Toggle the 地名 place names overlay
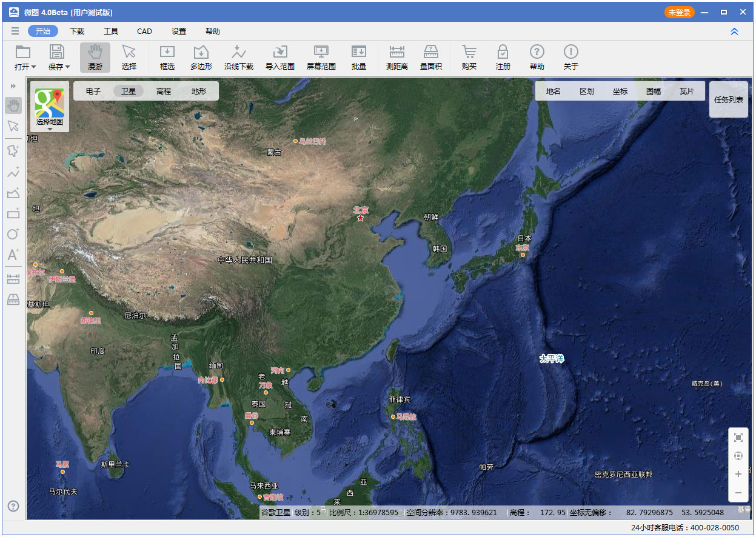This screenshot has width=756, height=537. (553, 92)
